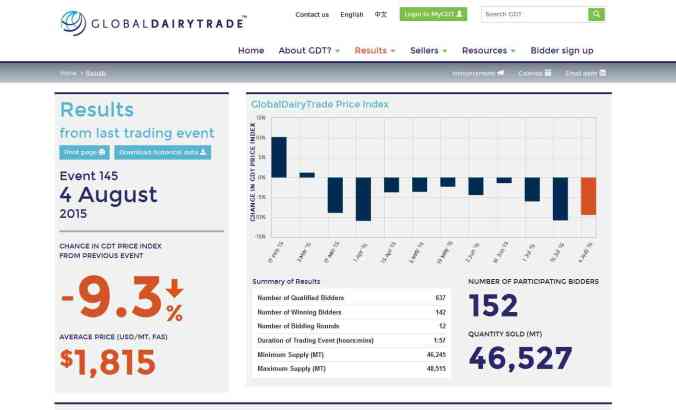Click the Number of Qualified Bidders row

click(x=351, y=298)
